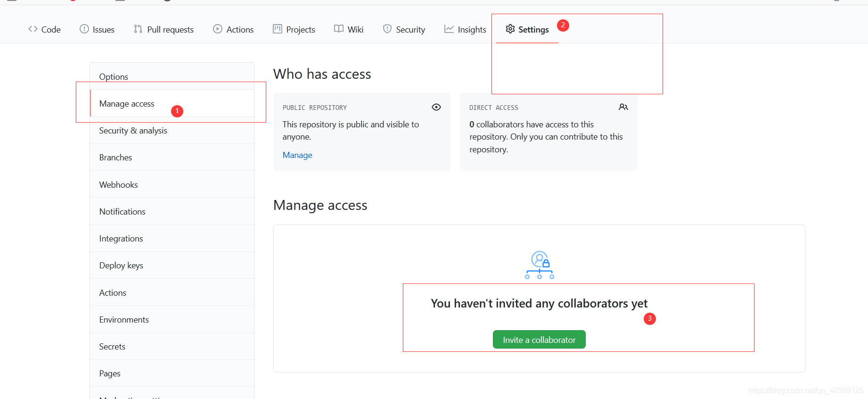Image resolution: width=868 pixels, height=399 pixels.
Task: Open the Code tab
Action: [x=44, y=30]
